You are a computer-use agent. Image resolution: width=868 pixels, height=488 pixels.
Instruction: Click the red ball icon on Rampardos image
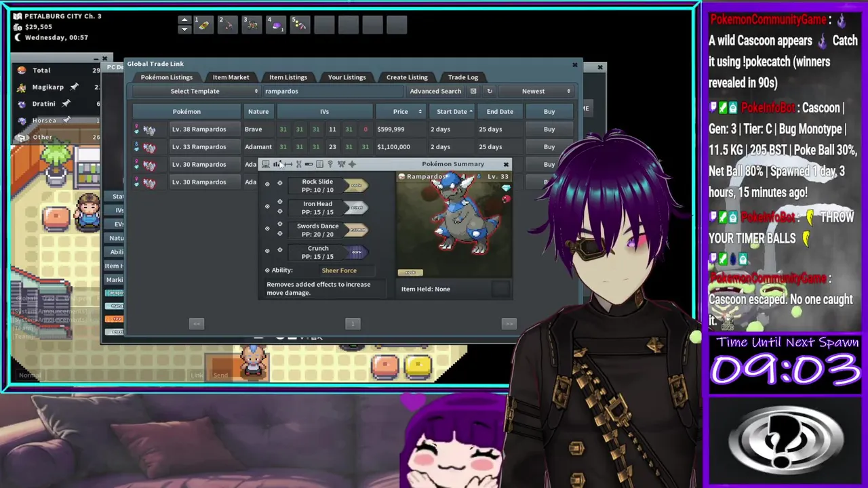(x=506, y=199)
